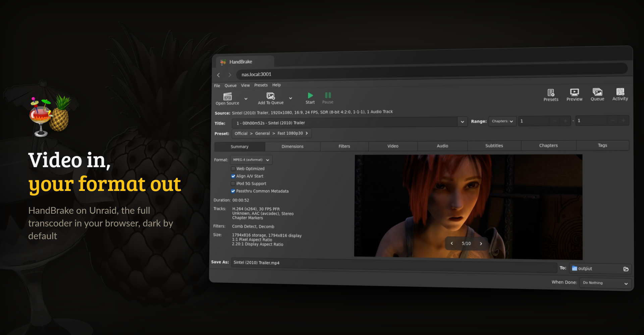Expand the Open Source dropdown arrow
This screenshot has height=335, width=644.
point(246,99)
